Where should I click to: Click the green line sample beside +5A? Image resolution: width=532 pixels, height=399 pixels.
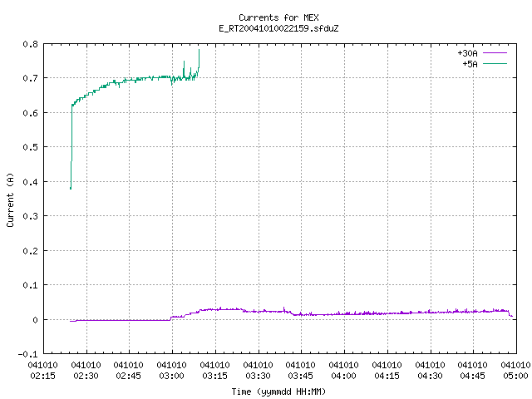tap(495, 63)
